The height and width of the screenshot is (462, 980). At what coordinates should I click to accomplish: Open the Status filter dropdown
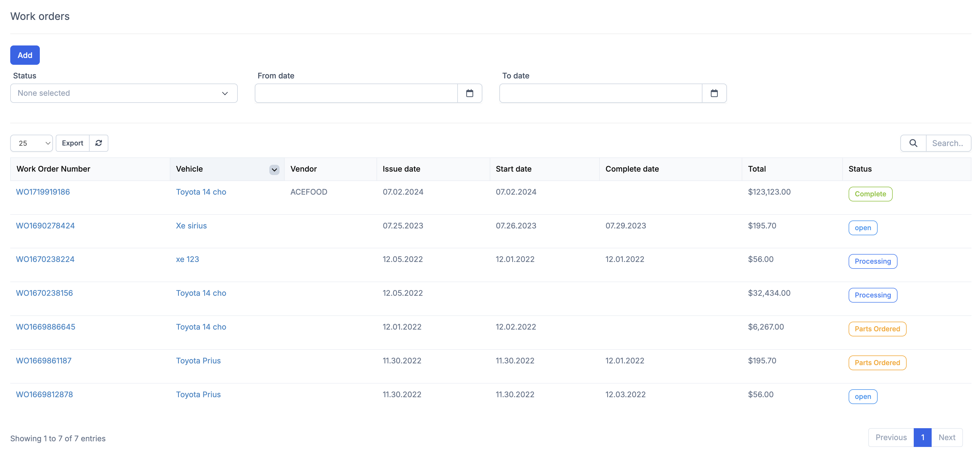(x=124, y=93)
